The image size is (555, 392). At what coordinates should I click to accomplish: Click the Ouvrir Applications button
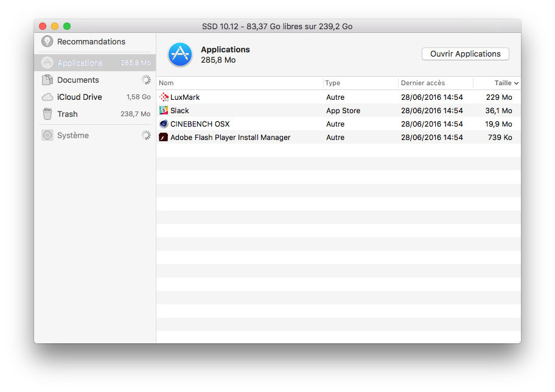coord(465,54)
